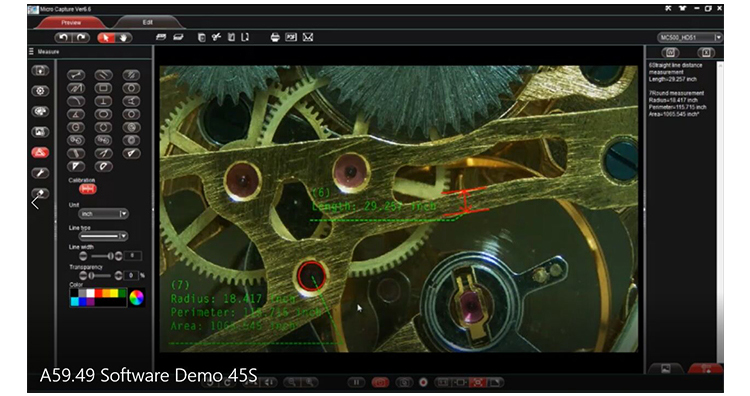
Task: Open settings gear in left sidebar
Action: 40,91
